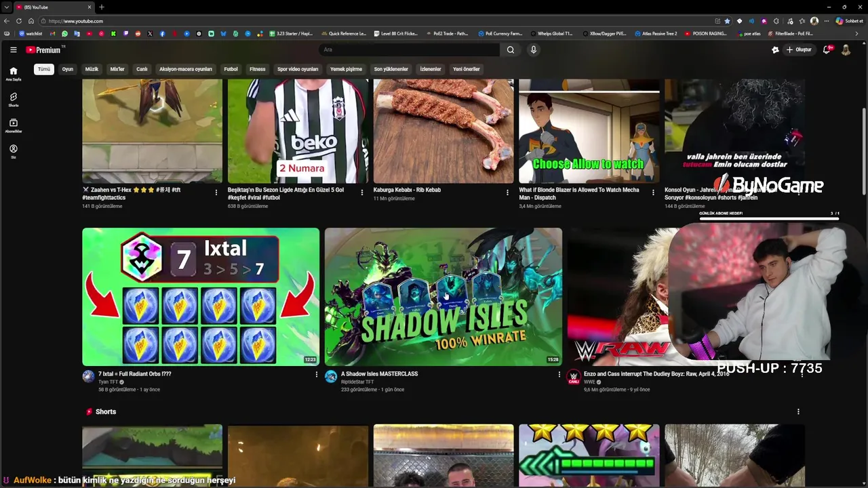Open the WhatsApp bookmark icon

64,33
